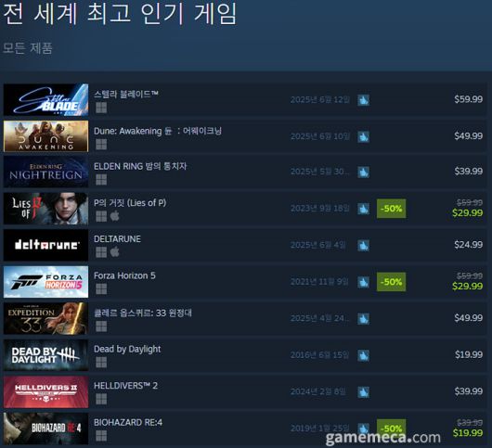Open the Stellar Blade capsule thumbnail

(45, 99)
